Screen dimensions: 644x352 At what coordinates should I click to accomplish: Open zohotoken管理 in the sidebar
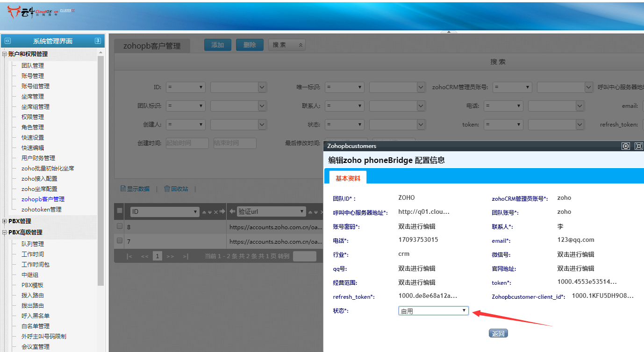41,210
